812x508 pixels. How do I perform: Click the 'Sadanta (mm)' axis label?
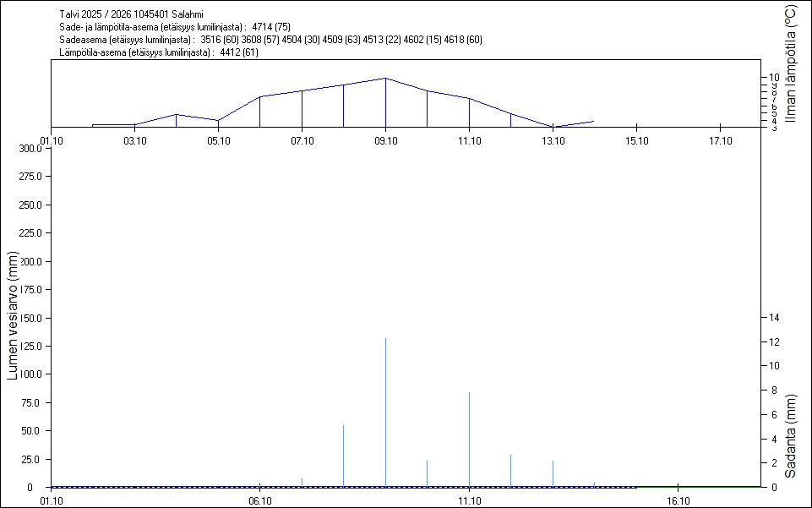[791, 435]
